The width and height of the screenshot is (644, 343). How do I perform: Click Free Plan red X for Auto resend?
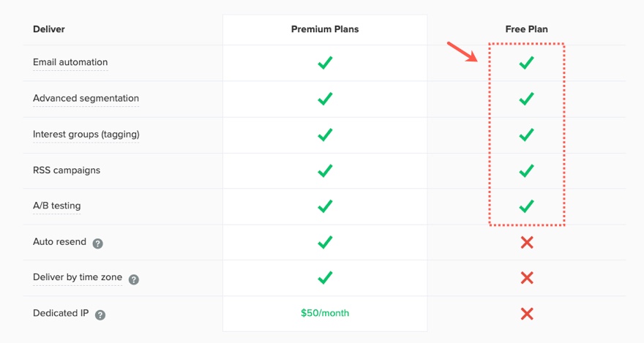(x=526, y=242)
